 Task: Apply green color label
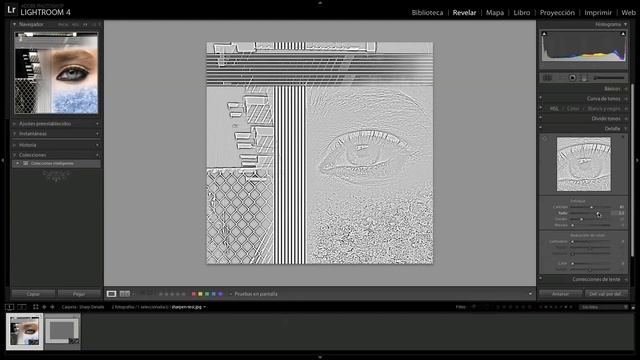[207, 294]
